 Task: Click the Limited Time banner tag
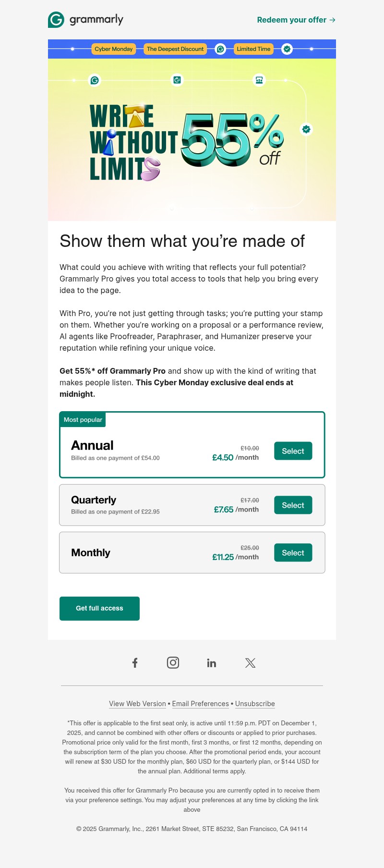(x=253, y=49)
